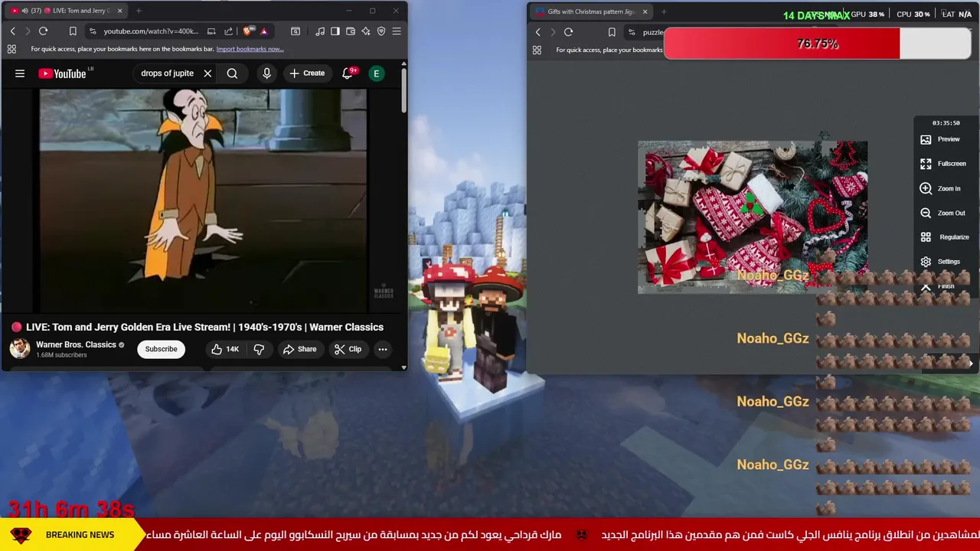The height and width of the screenshot is (551, 980).
Task: Open the more actions ellipsis under the video
Action: coord(383,349)
